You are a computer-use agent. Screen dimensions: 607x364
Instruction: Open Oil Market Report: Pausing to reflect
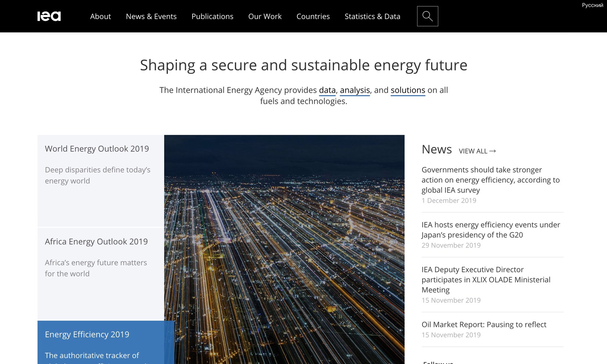click(484, 324)
